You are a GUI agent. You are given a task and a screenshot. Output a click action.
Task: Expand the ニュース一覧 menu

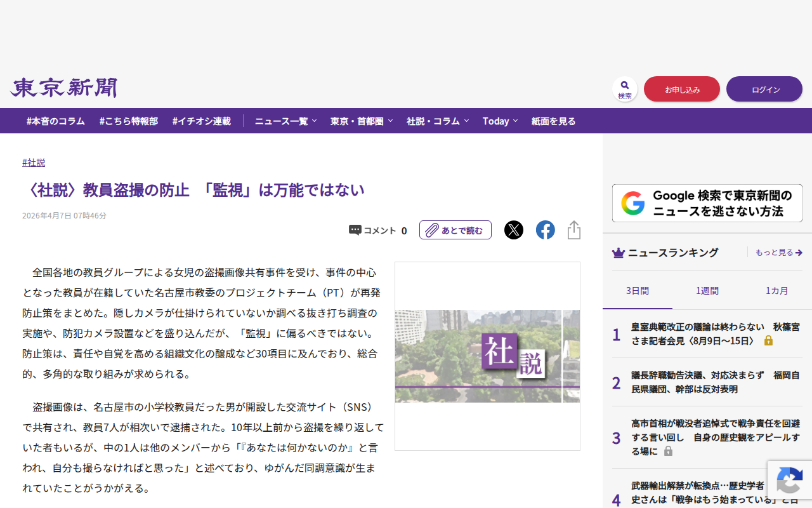[x=285, y=121]
